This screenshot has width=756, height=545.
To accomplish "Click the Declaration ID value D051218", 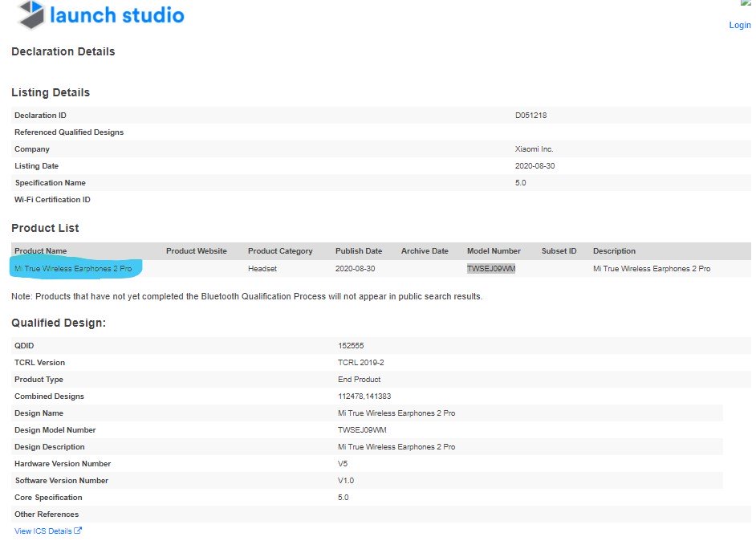I will (530, 116).
